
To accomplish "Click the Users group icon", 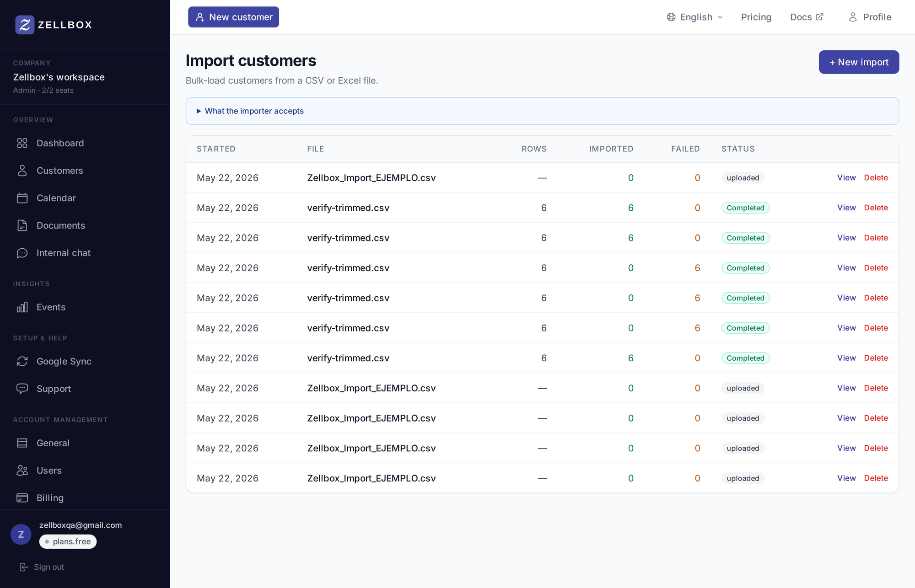I will pyautogui.click(x=22, y=470).
